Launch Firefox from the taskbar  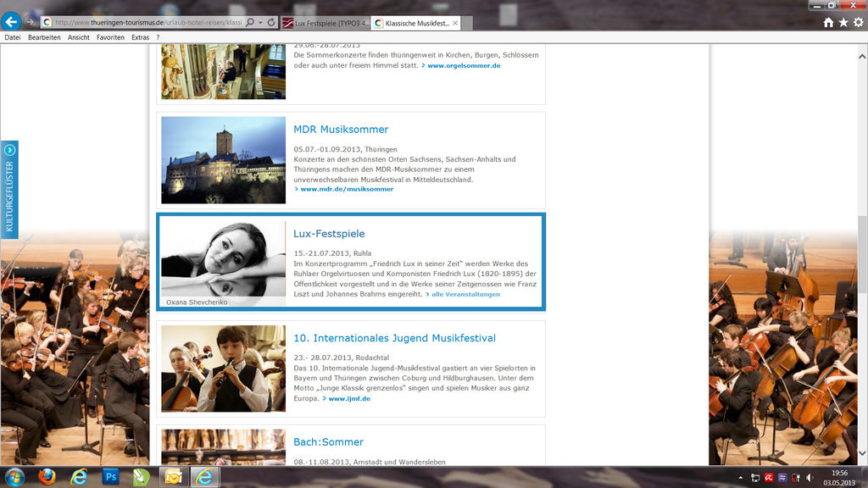tap(47, 476)
